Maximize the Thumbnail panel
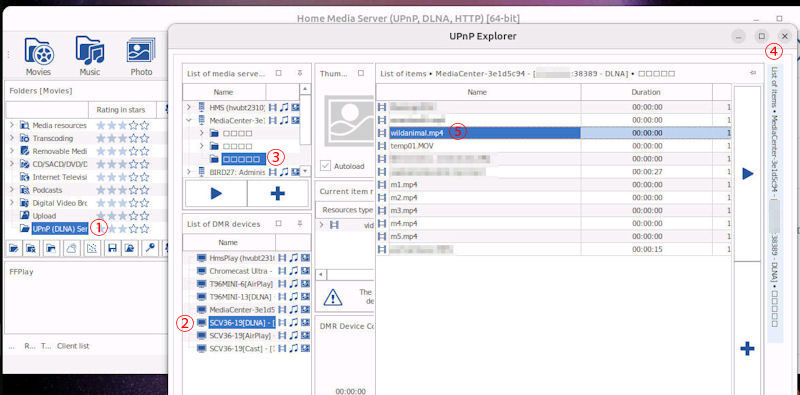Viewport: 800px width, 395px height. tap(361, 73)
